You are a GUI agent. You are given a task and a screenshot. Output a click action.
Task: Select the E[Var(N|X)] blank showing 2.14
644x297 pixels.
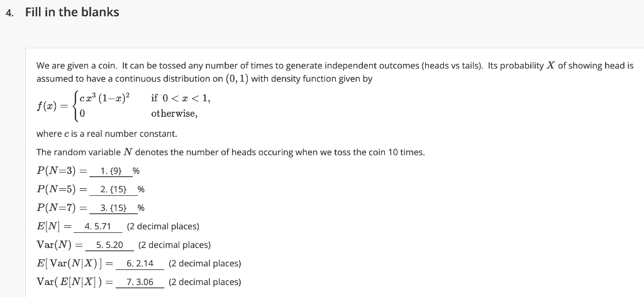[140, 263]
